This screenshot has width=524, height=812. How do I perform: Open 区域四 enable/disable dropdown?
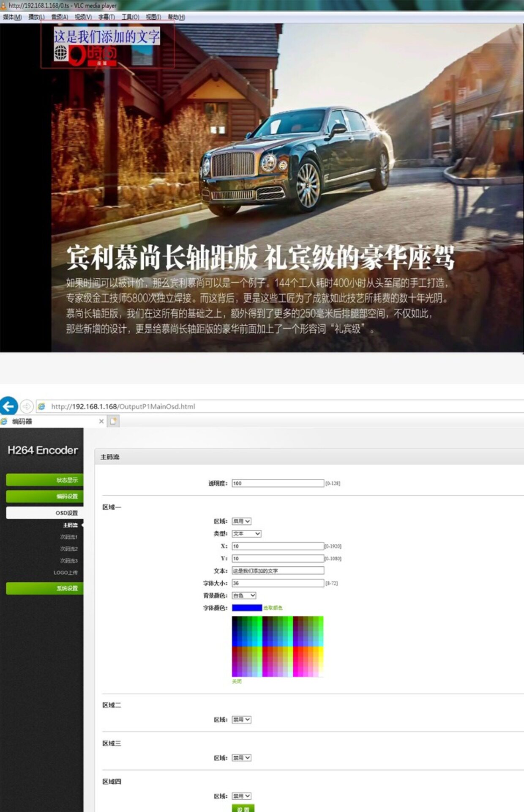(242, 796)
